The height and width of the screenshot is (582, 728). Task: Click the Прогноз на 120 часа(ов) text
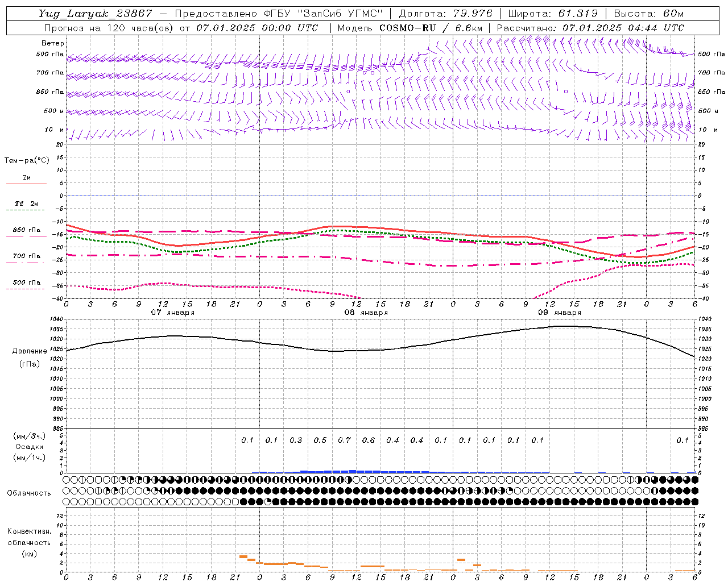109,28
